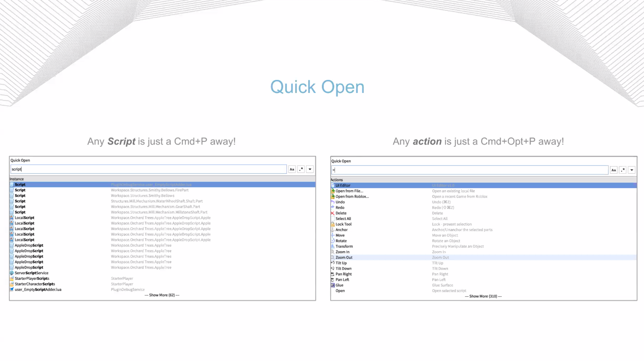This screenshot has height=361, width=644.
Task: Click the Glue surface icon
Action: pyautogui.click(x=332, y=285)
